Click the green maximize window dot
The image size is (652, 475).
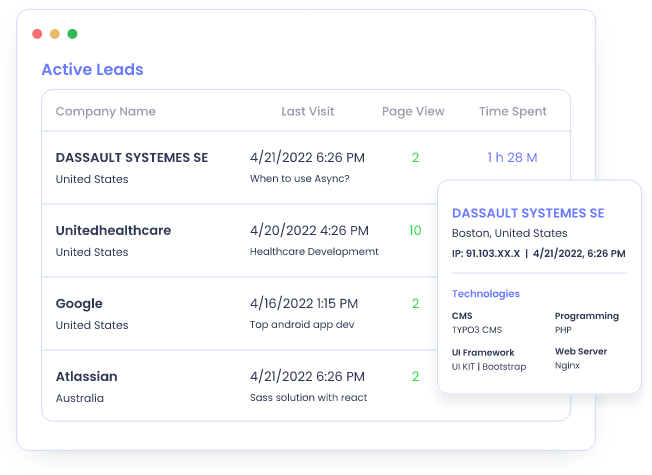click(x=72, y=34)
